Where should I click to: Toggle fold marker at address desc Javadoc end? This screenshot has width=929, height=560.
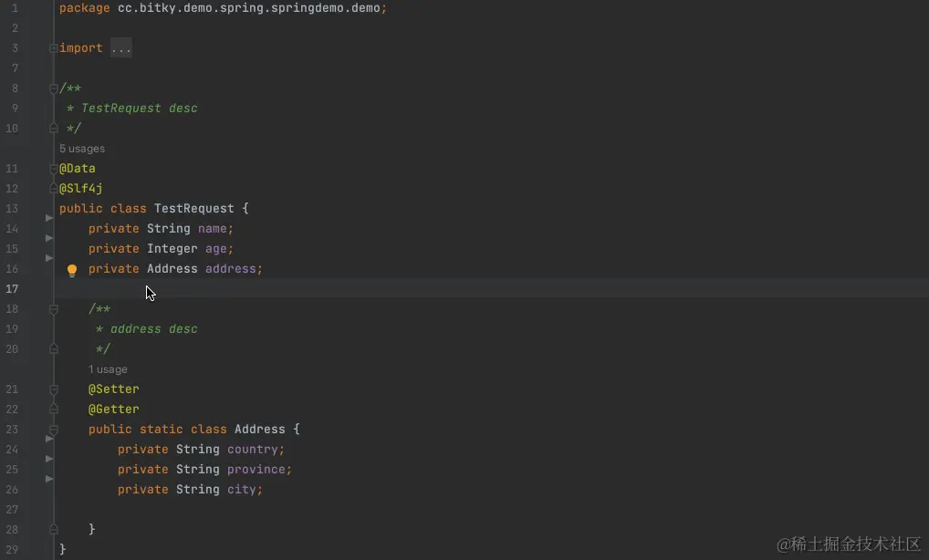(x=53, y=348)
